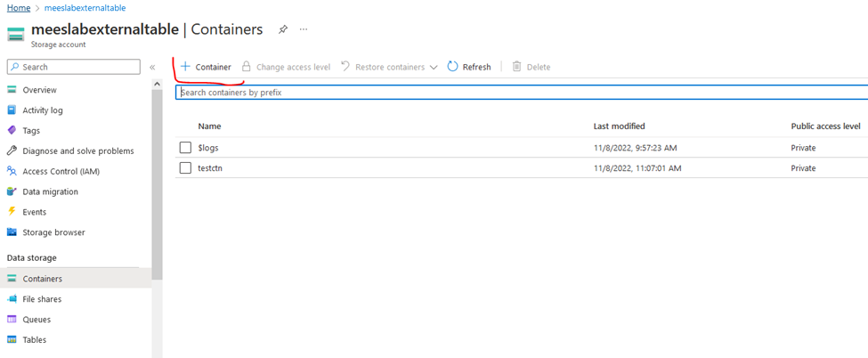Sort by the Name column header

pos(209,126)
